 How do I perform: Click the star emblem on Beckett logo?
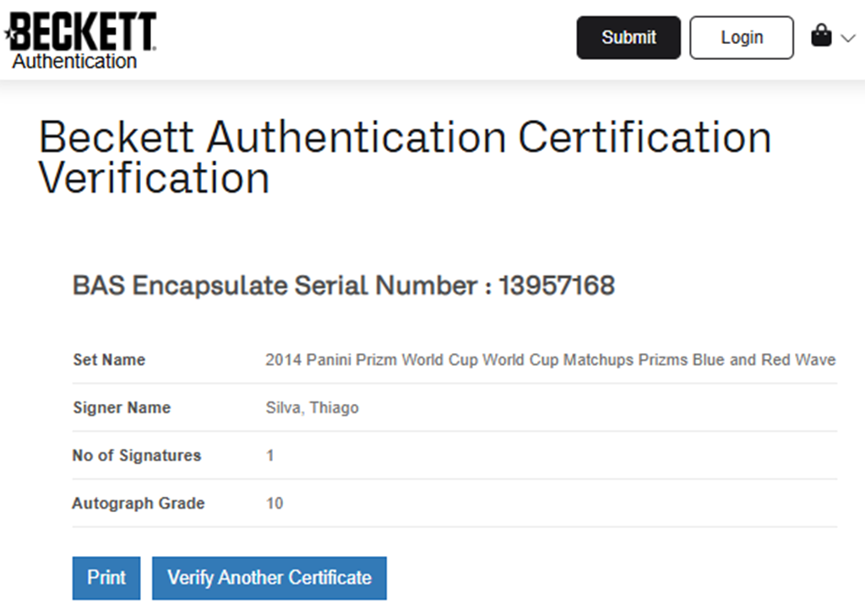(x=9, y=34)
